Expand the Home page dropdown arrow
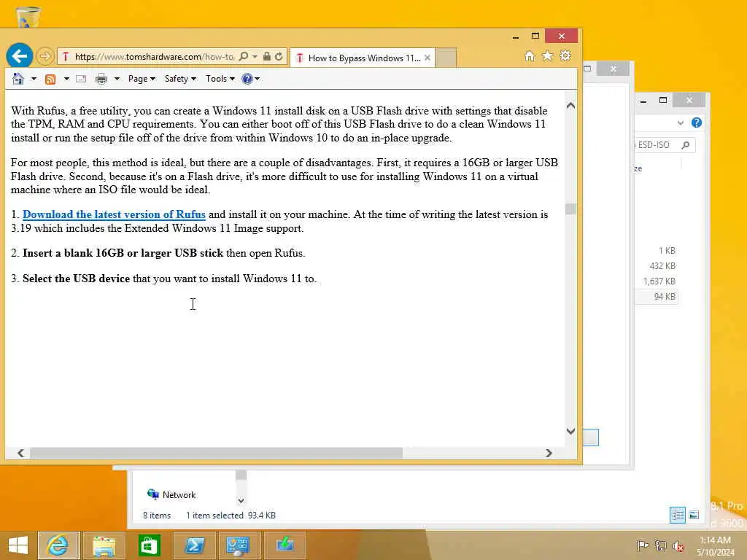 click(34, 79)
